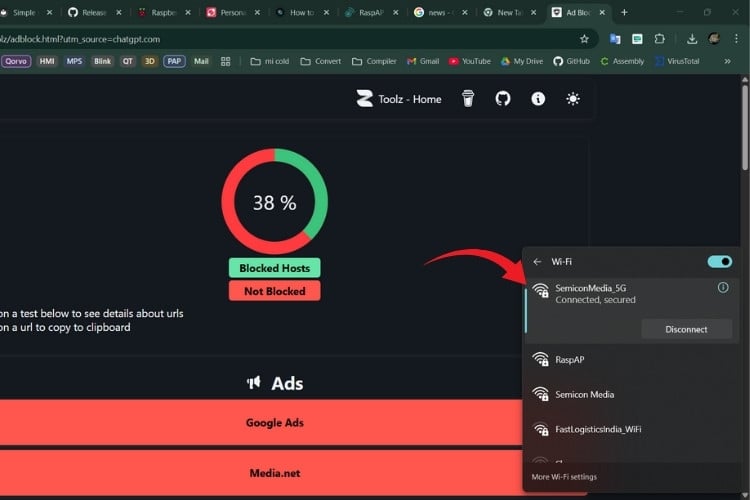
Task: Close the Release tab
Action: (x=119, y=12)
